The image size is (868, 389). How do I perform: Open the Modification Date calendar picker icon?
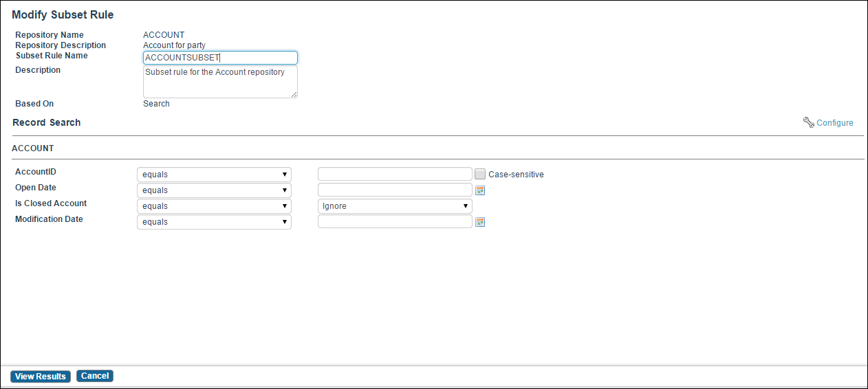pos(480,222)
